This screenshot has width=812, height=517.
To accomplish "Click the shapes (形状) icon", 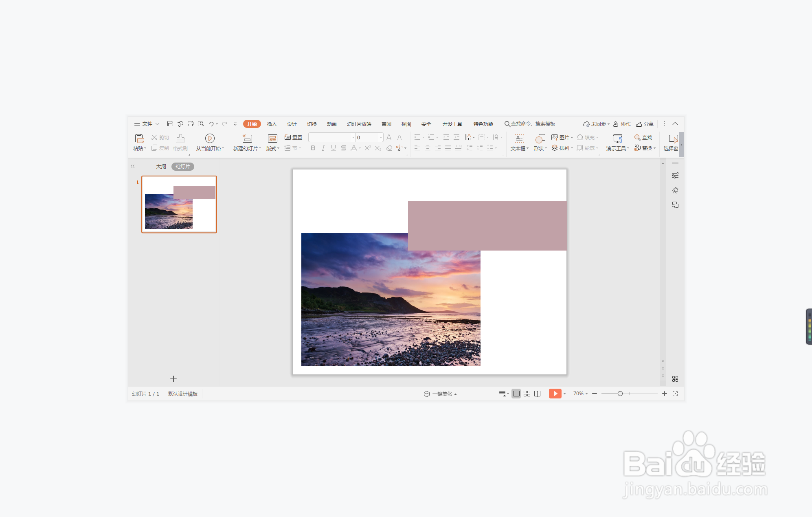I will [x=540, y=139].
